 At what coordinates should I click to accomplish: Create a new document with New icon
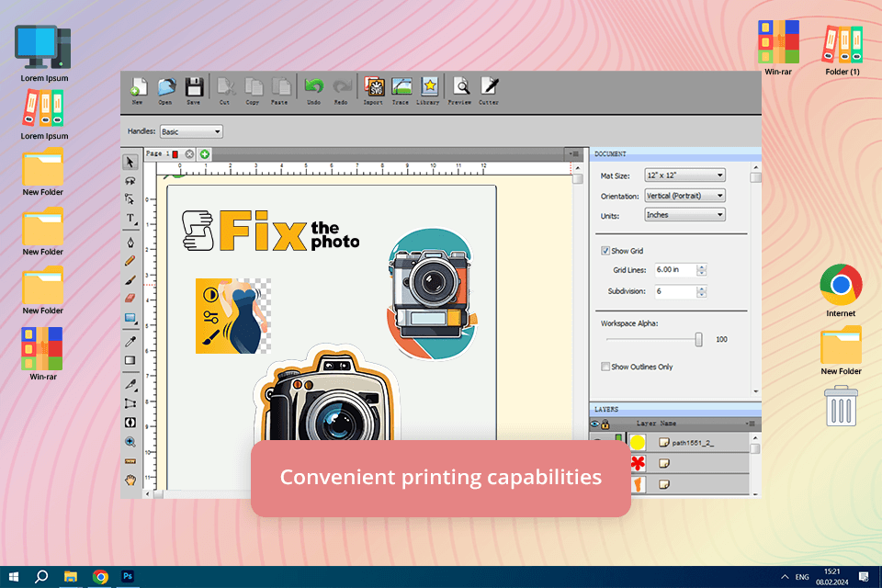(x=138, y=90)
